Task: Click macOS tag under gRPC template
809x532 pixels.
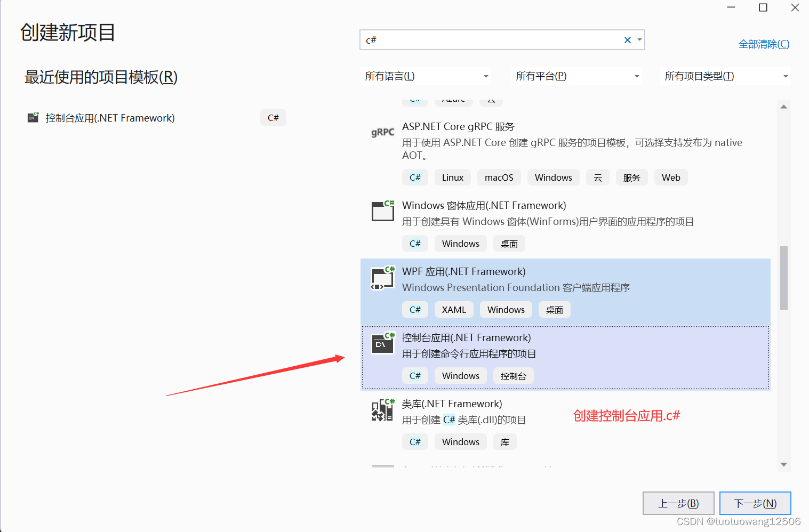Action: tap(499, 178)
